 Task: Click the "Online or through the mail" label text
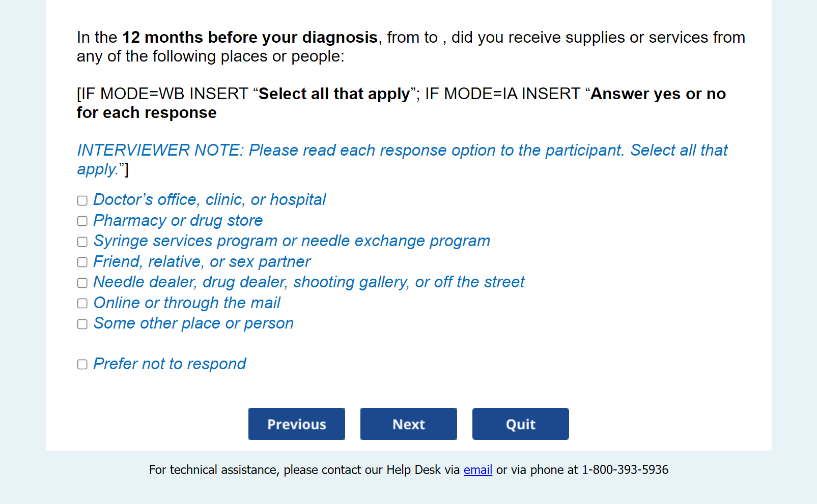click(187, 303)
